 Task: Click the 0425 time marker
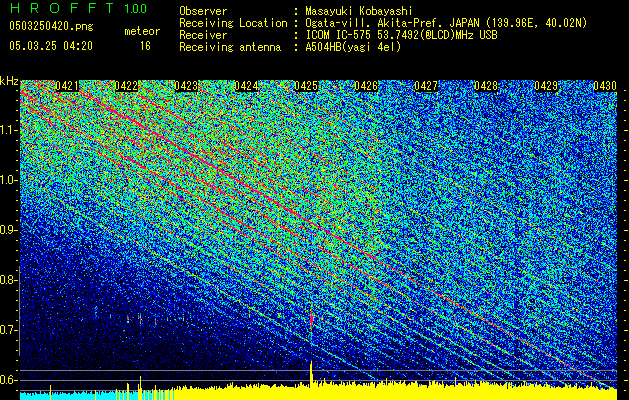306,86
